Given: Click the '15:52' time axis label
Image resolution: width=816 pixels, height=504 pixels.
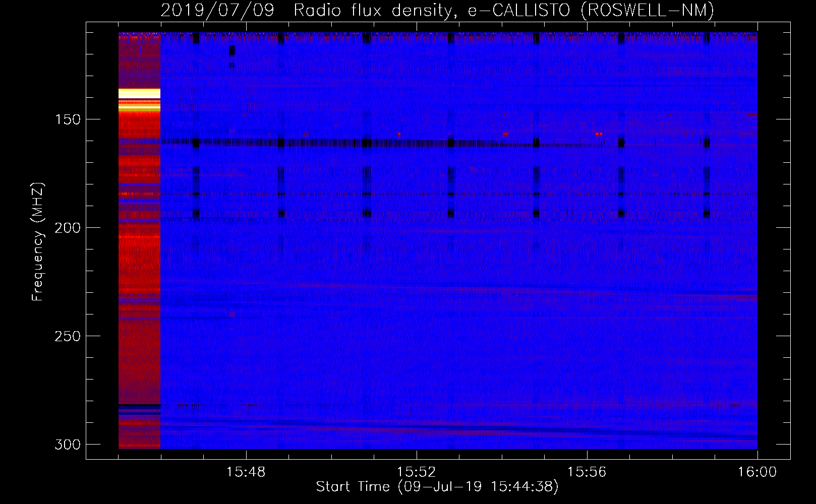Looking at the screenshot, I should tap(416, 472).
